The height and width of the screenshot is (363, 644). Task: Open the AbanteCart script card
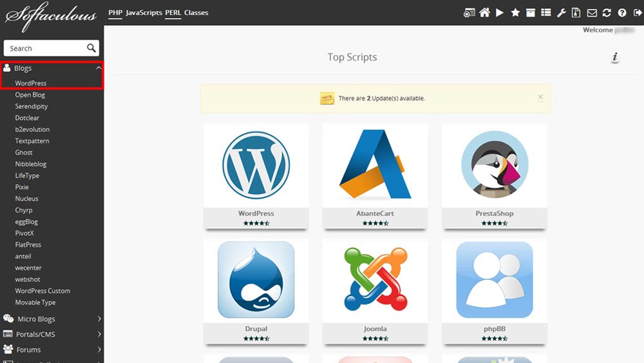[x=375, y=176]
